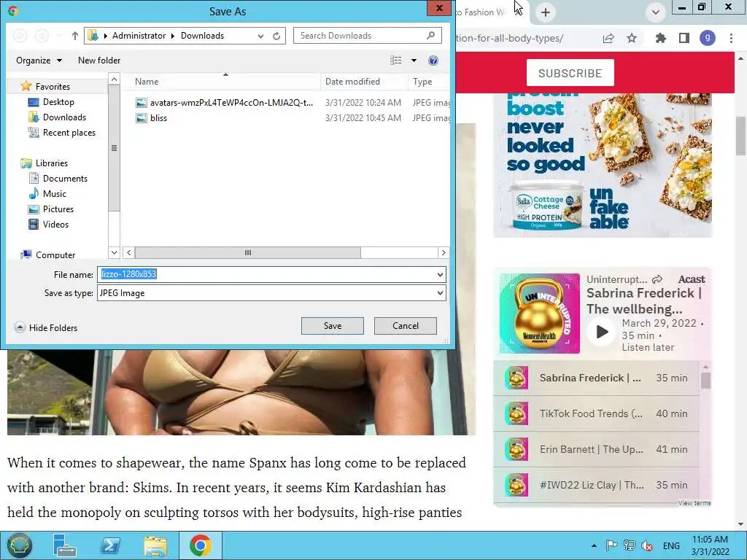Open the Save as type combo box

271,293
